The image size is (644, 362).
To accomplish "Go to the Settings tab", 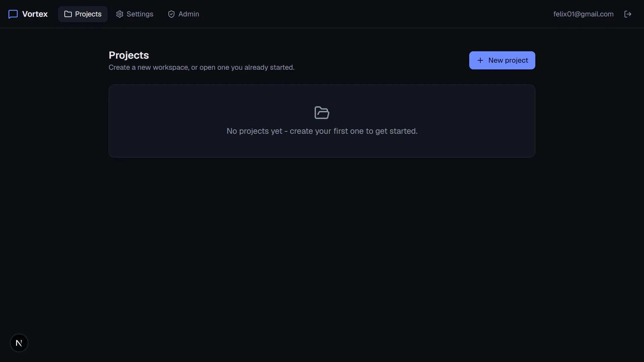I will (x=135, y=14).
